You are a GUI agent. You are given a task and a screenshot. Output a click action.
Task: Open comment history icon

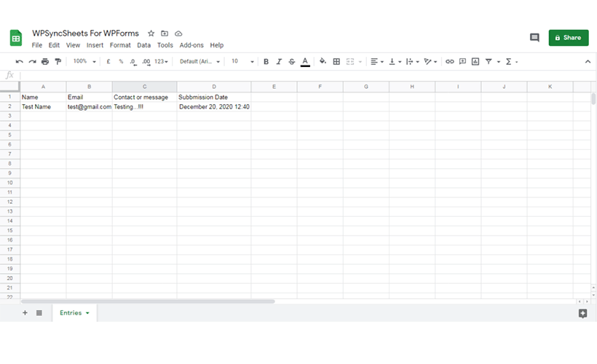[534, 37]
